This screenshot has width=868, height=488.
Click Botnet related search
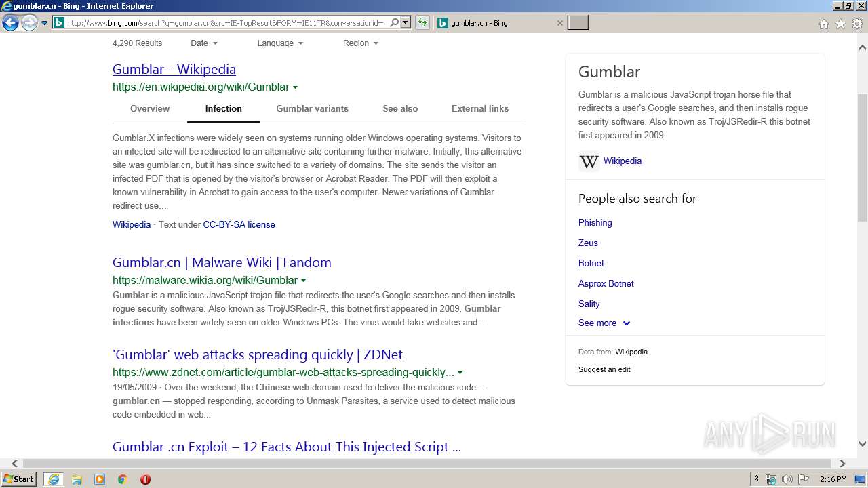click(x=591, y=263)
